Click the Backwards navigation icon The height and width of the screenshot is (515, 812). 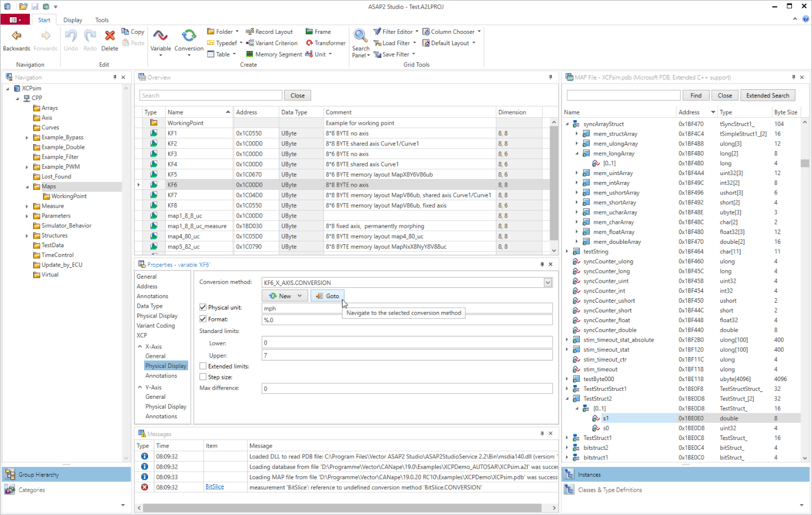tap(17, 36)
